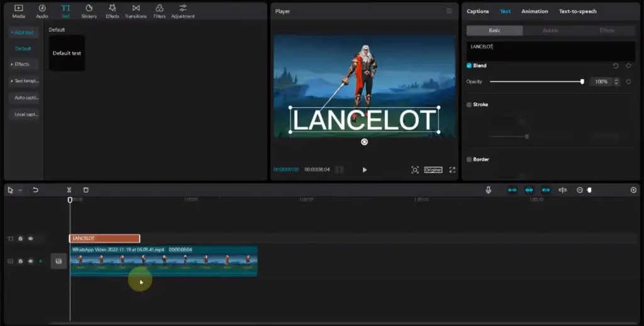Screen dimensions: 644x326
Task: Zoom out the timeline
Action: 579,190
